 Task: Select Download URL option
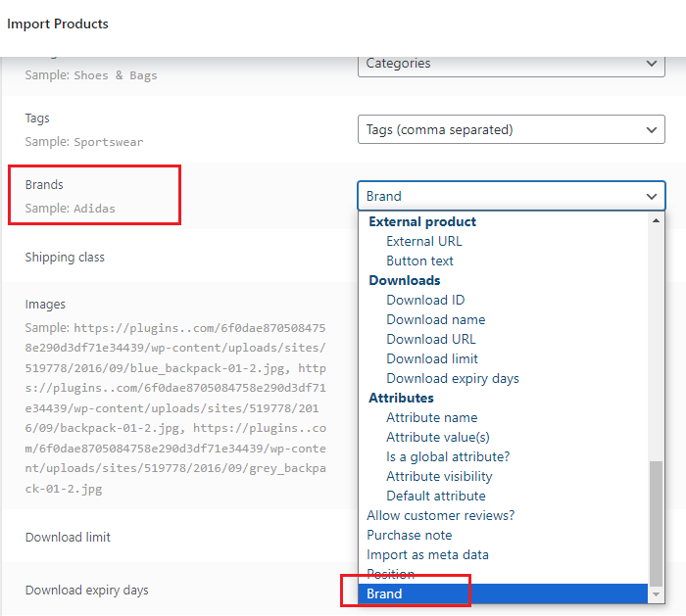point(430,339)
